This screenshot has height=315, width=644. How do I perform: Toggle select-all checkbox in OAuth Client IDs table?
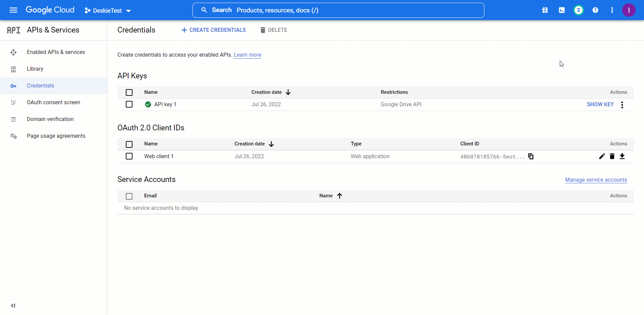129,144
